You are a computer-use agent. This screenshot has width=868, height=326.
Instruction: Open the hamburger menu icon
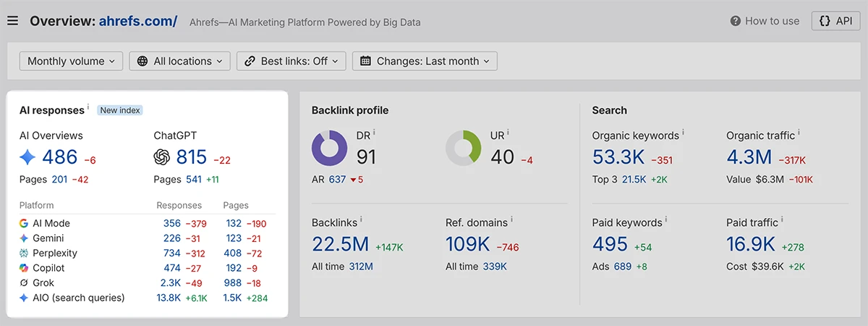point(12,21)
